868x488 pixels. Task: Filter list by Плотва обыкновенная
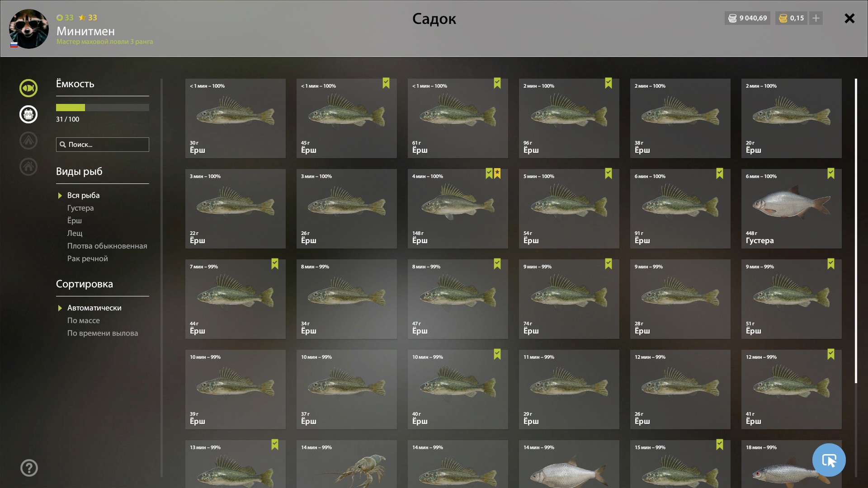(x=107, y=246)
